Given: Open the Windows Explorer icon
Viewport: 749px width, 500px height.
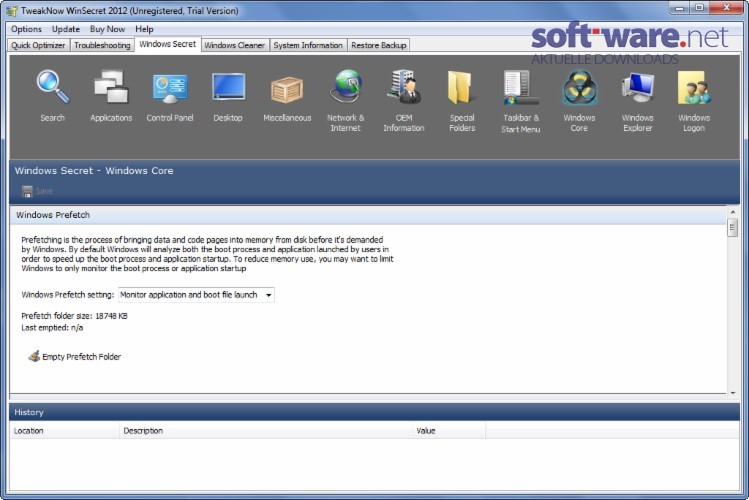Looking at the screenshot, I should click(x=638, y=88).
